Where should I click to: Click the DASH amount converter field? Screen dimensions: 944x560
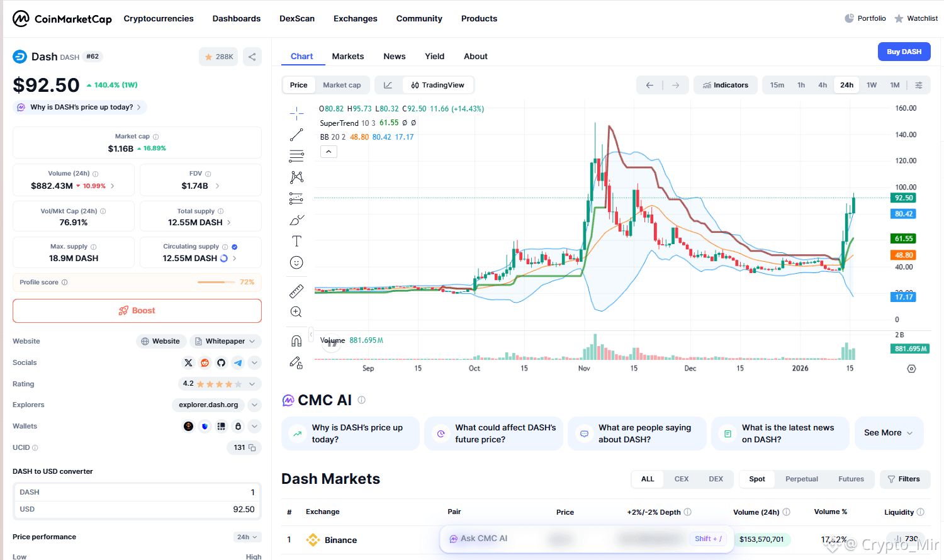(x=137, y=492)
